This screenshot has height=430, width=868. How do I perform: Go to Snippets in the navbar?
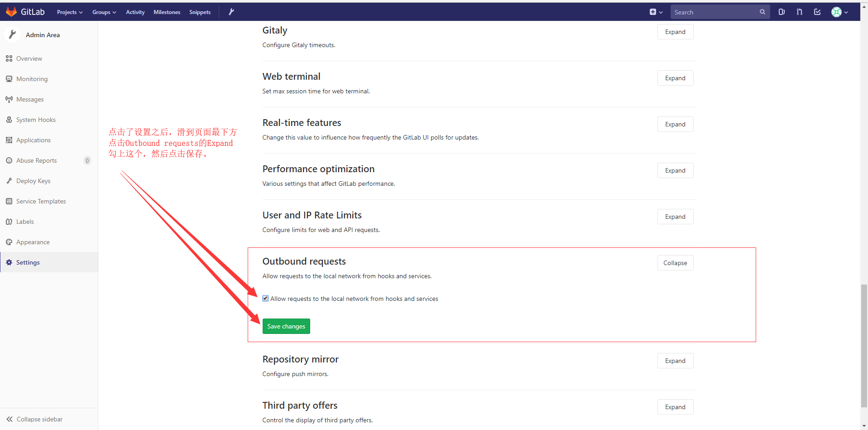pos(200,12)
